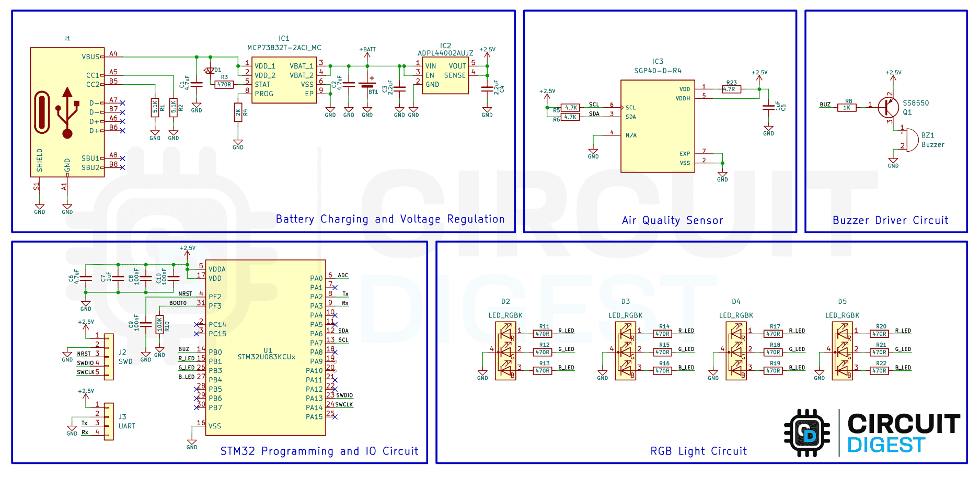Select the UART connector J3
980x477 pixels.
pos(108,421)
